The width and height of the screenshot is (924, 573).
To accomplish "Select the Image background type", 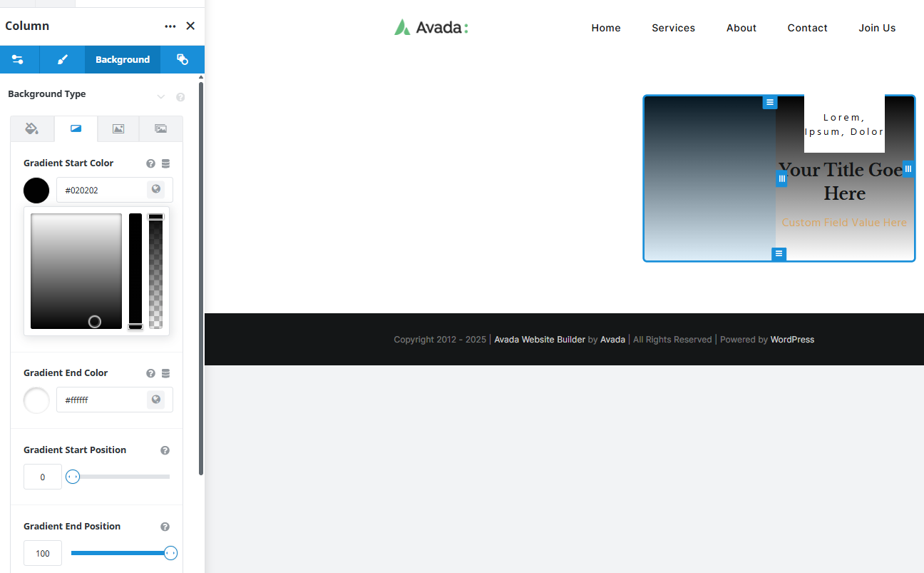I will 118,128.
